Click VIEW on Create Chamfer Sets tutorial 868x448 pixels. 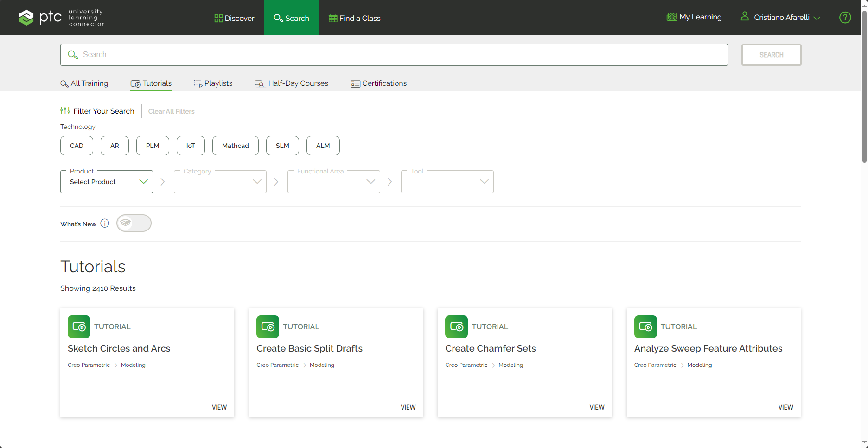click(x=597, y=407)
